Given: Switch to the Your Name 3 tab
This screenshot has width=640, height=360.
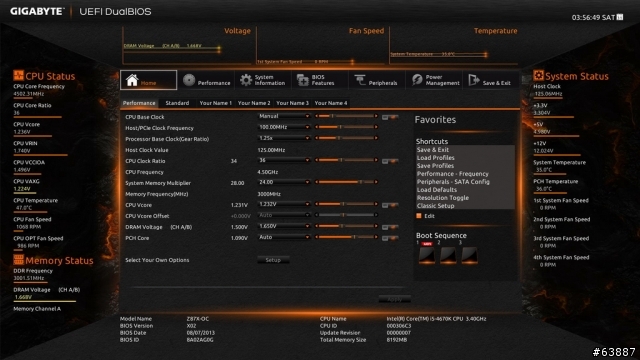Looking at the screenshot, I should [x=292, y=103].
